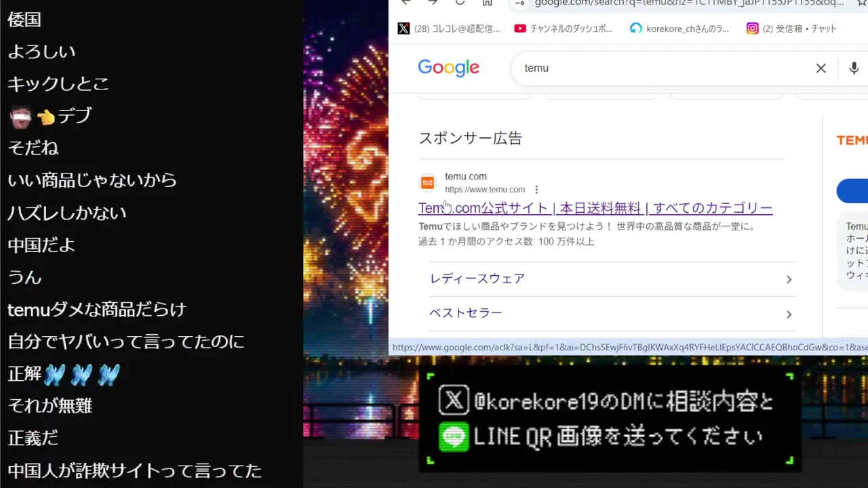Click the スポンサー広告 heading
The height and width of the screenshot is (488, 868).
(x=471, y=138)
